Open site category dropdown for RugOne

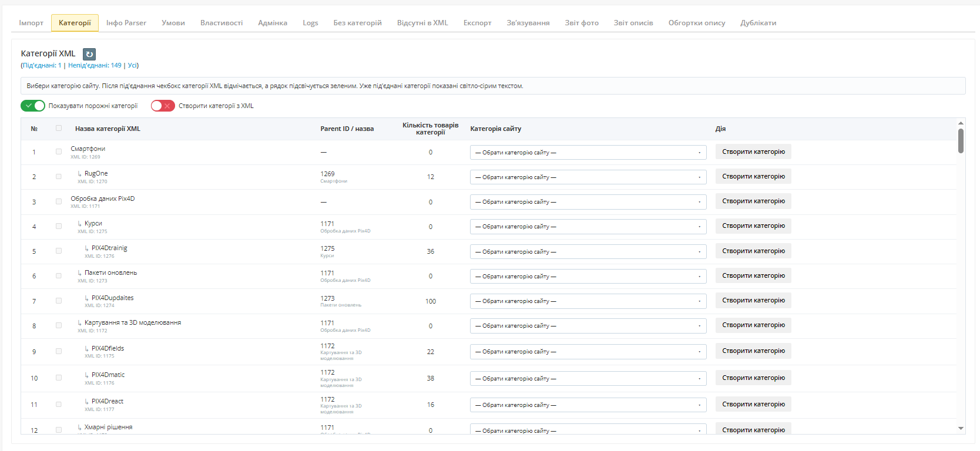coord(588,177)
